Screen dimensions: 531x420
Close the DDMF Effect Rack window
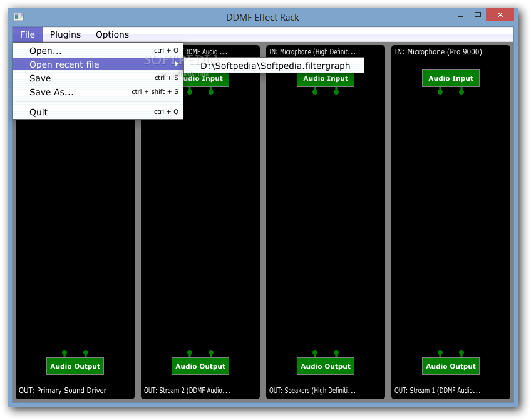point(500,14)
